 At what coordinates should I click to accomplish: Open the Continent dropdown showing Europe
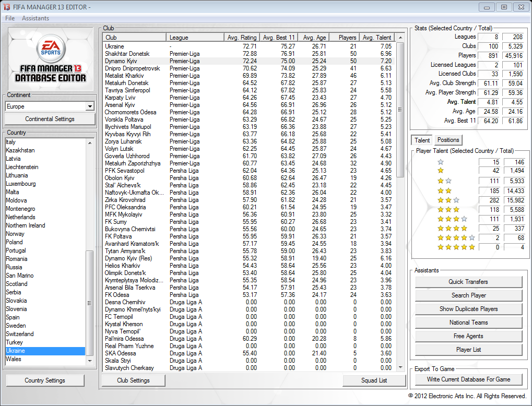(x=90, y=106)
